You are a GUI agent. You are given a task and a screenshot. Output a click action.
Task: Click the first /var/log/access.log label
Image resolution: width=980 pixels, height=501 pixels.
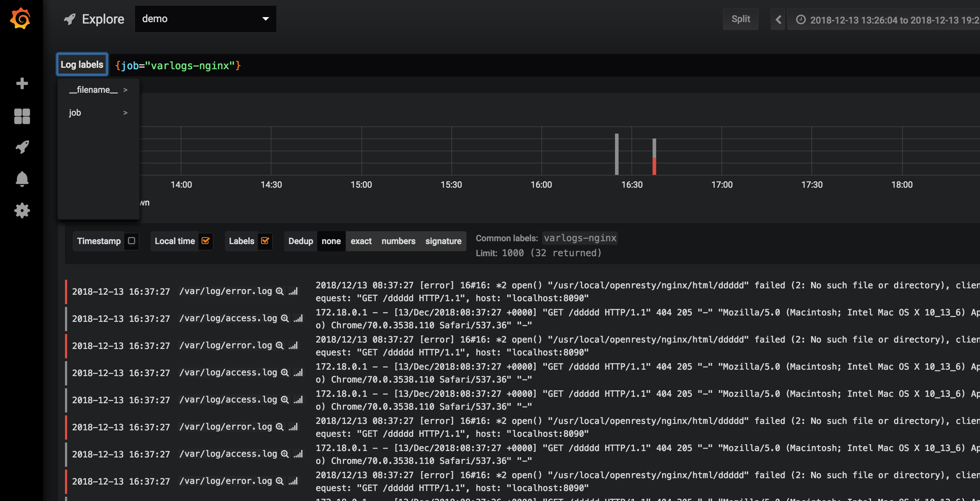pos(228,318)
